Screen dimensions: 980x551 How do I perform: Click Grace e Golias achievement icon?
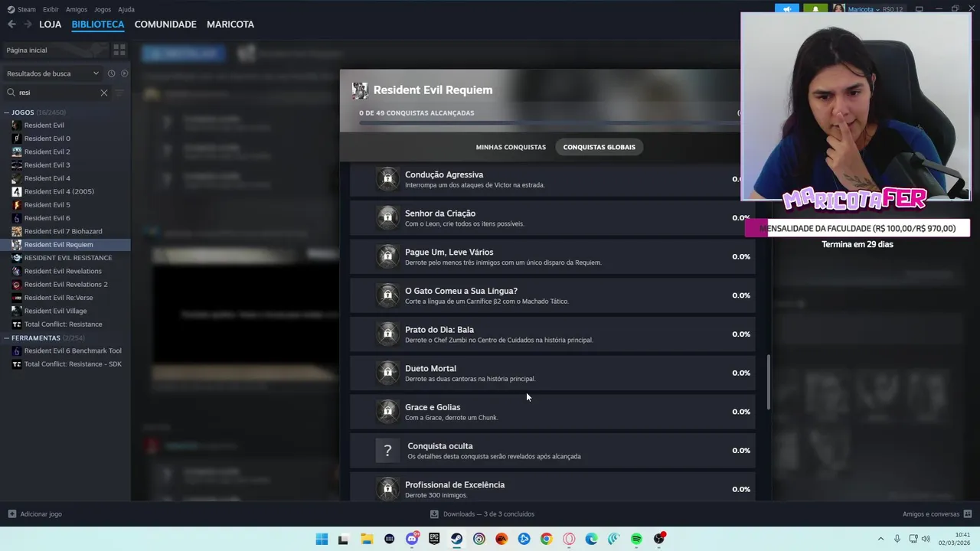[x=387, y=412]
